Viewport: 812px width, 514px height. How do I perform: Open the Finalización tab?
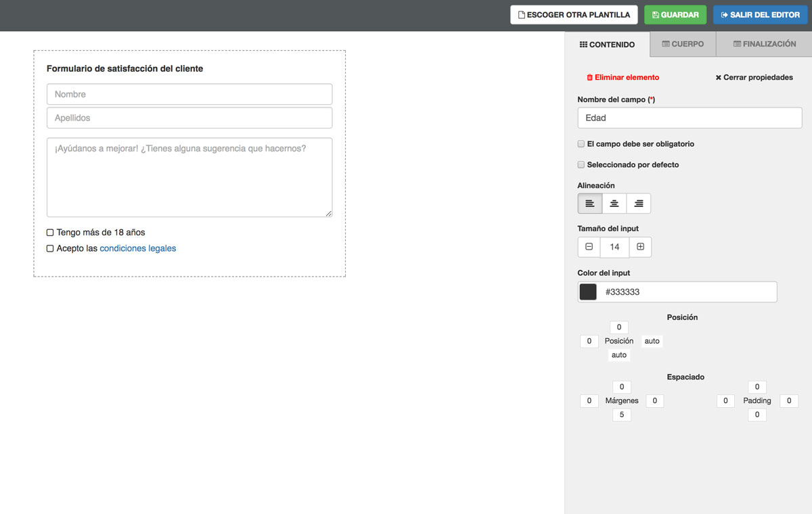[764, 44]
